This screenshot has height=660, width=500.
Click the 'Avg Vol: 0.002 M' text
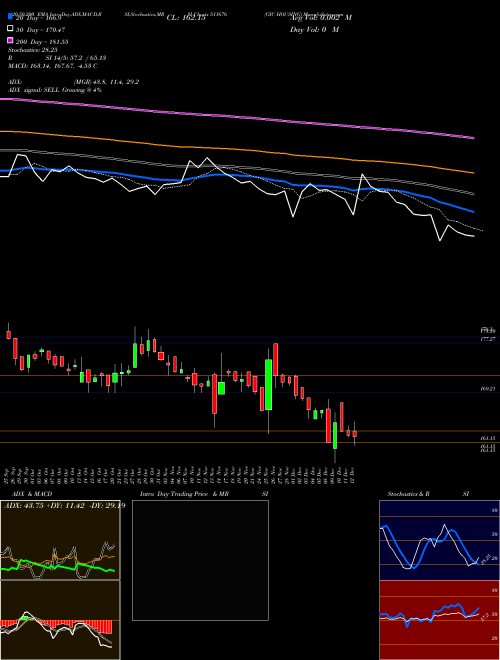321,18
